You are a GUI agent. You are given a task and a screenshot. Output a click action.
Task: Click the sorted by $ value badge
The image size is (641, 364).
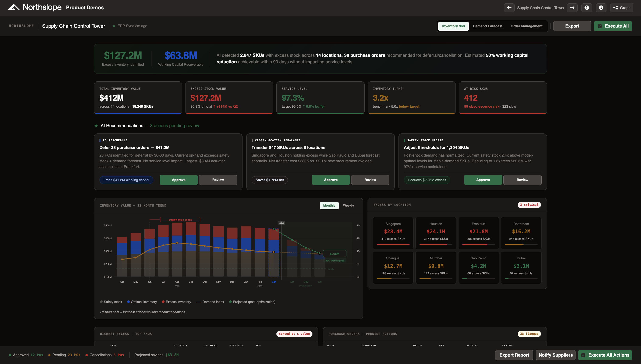(x=294, y=334)
